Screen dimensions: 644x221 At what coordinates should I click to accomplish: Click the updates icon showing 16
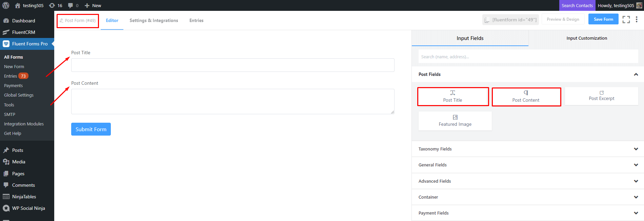click(52, 5)
